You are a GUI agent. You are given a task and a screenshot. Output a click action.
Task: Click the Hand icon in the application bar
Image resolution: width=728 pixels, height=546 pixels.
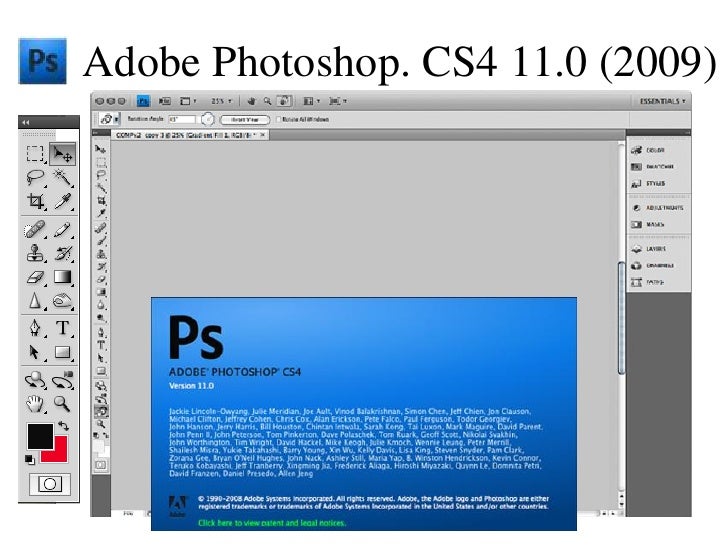click(x=252, y=101)
